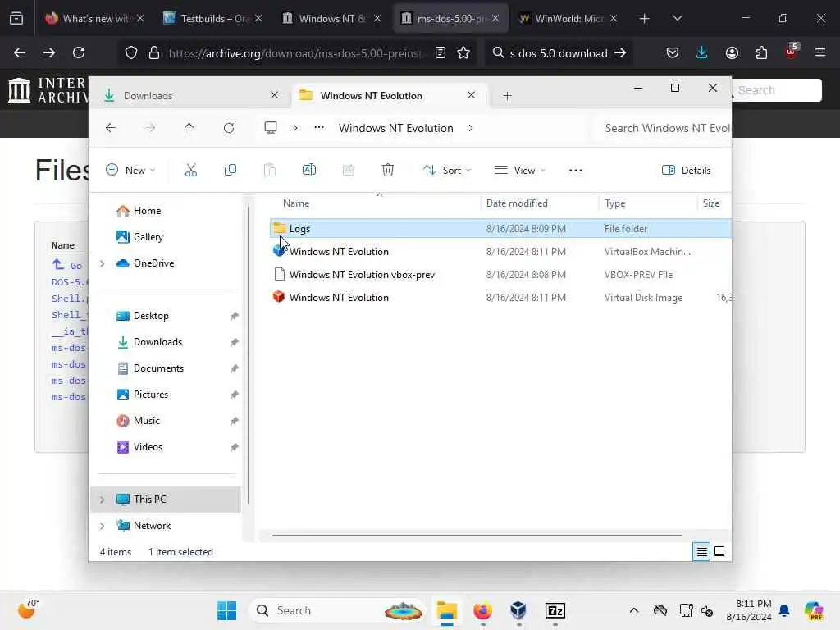Click chevron after the PC icon breadcrumb
This screenshot has height=630, width=840.
point(295,128)
